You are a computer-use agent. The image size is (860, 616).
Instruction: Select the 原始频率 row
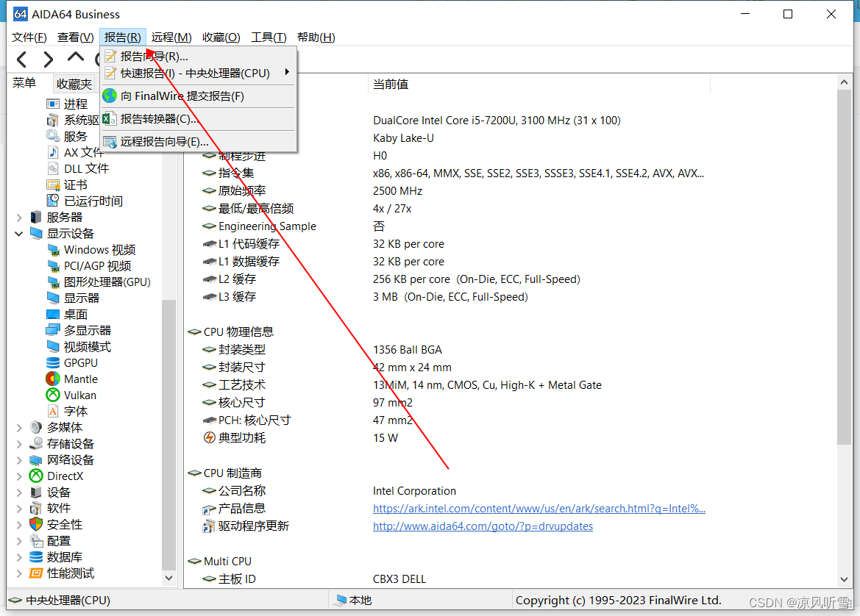coord(510,190)
